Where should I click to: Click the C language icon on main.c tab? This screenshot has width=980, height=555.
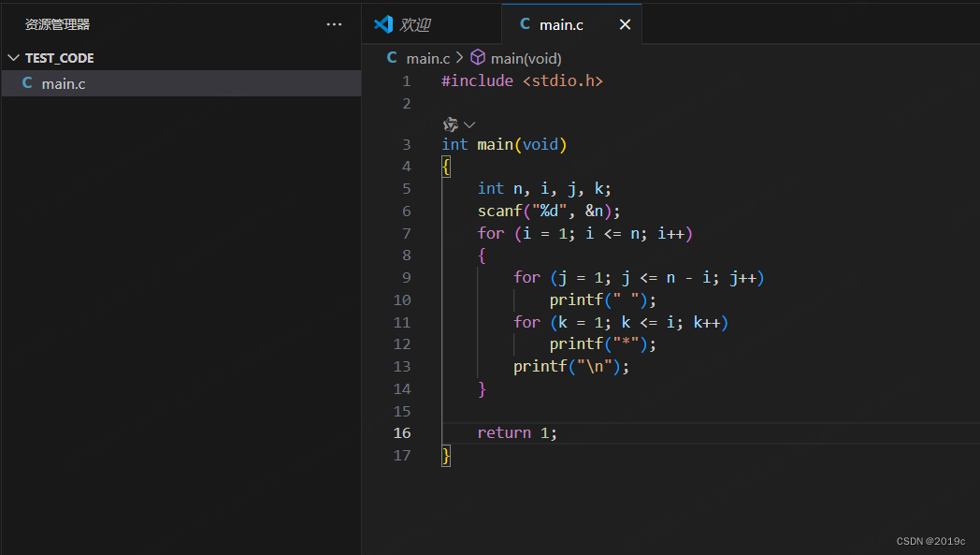pos(525,25)
